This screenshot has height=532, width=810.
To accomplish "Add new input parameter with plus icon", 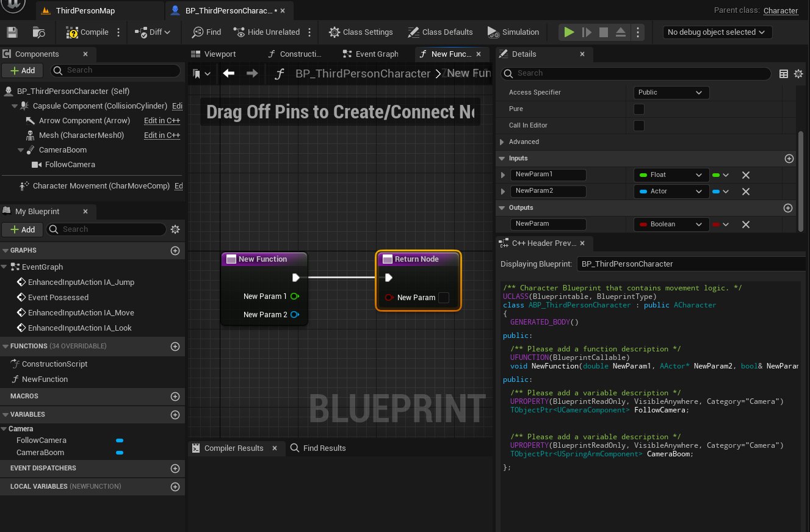I will coord(789,159).
